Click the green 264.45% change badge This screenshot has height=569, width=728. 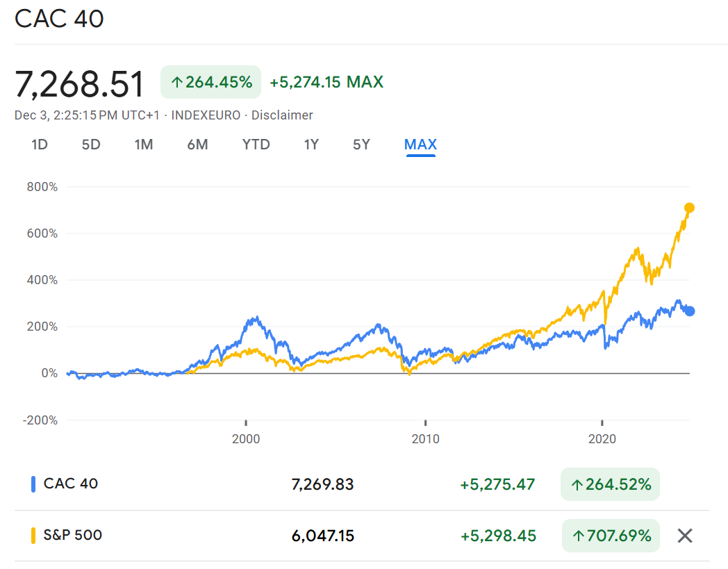(210, 82)
